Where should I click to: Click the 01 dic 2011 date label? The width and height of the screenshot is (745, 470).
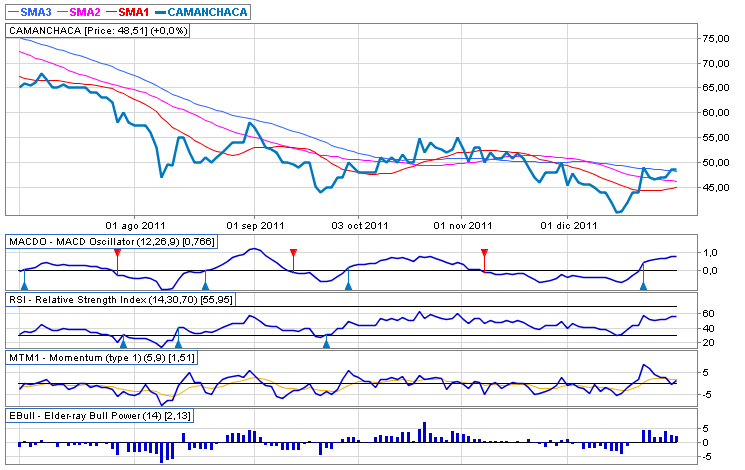(569, 225)
